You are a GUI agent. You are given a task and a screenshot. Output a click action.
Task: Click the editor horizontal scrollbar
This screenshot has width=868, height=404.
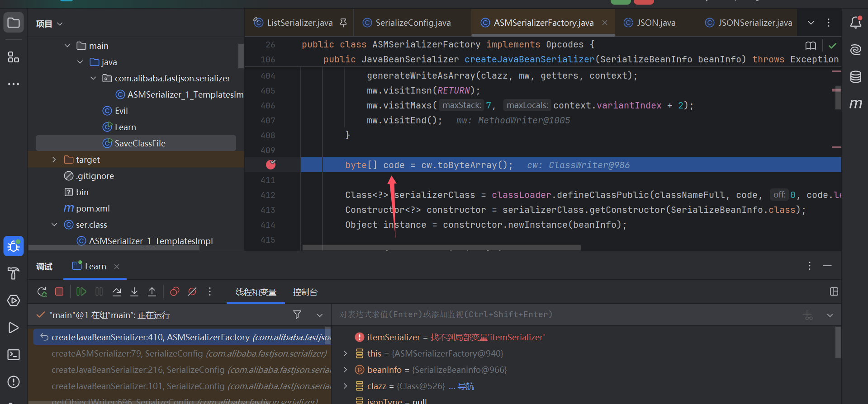coord(441,248)
